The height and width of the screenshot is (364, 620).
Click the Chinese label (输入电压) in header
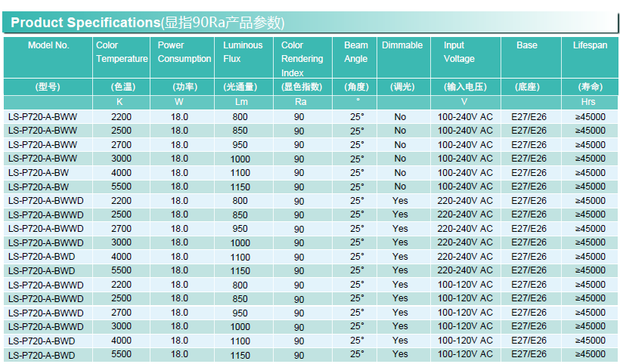pos(465,87)
